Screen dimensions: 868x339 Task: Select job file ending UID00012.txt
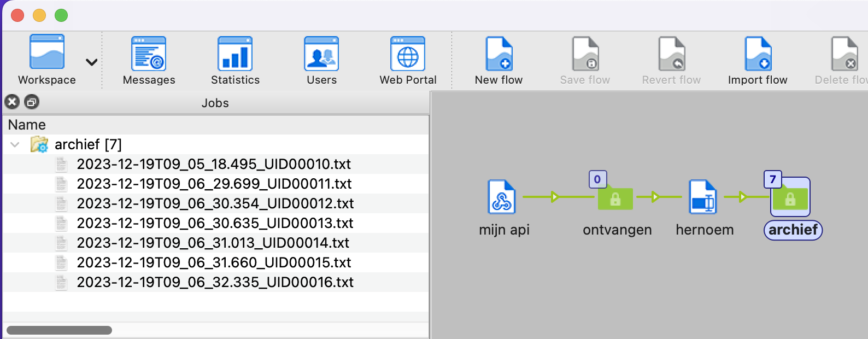(215, 203)
